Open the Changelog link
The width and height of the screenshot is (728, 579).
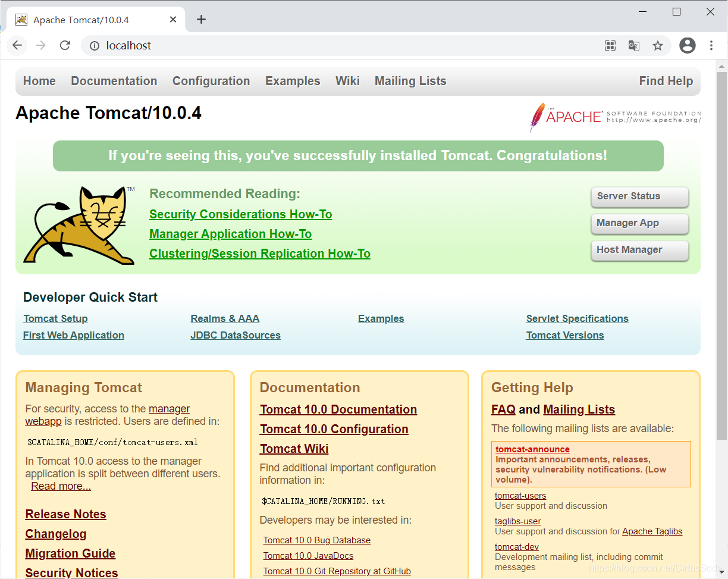point(56,534)
